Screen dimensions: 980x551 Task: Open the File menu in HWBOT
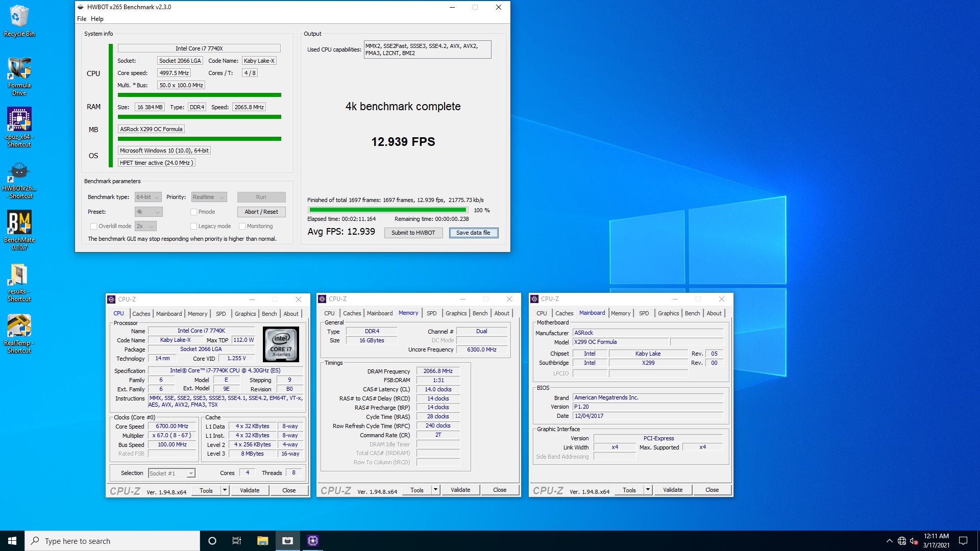tap(82, 19)
